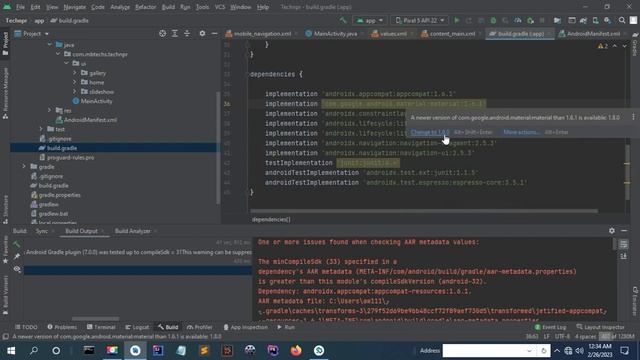This screenshot has height=360, width=640.
Task: Open the Layout Inspector
Action: coord(600,327)
